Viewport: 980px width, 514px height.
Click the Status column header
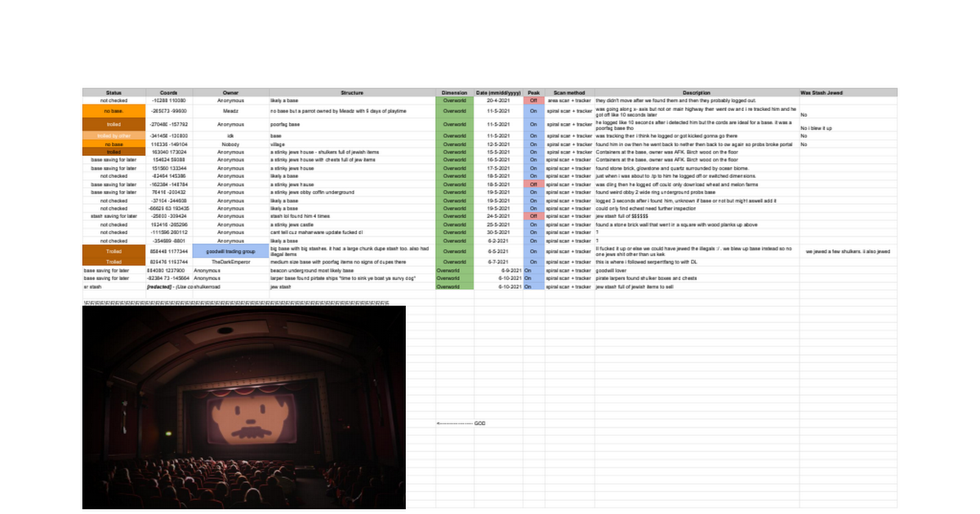coord(114,93)
